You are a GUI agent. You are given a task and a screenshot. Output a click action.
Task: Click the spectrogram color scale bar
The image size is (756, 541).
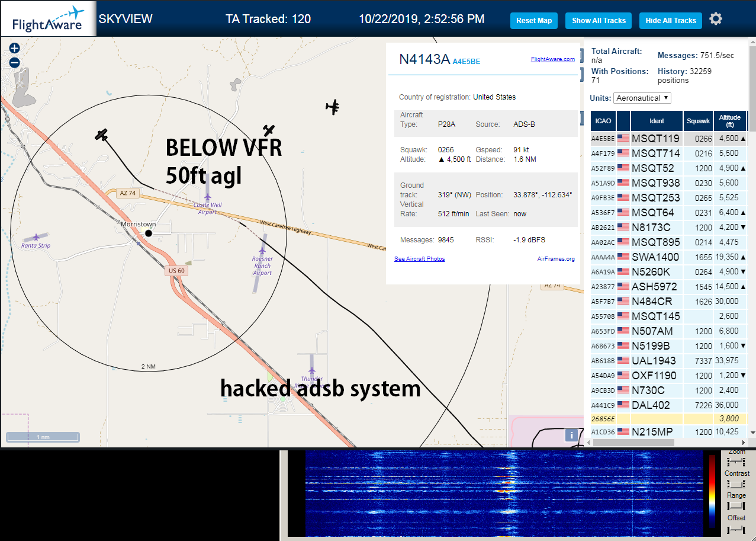[x=712, y=492]
